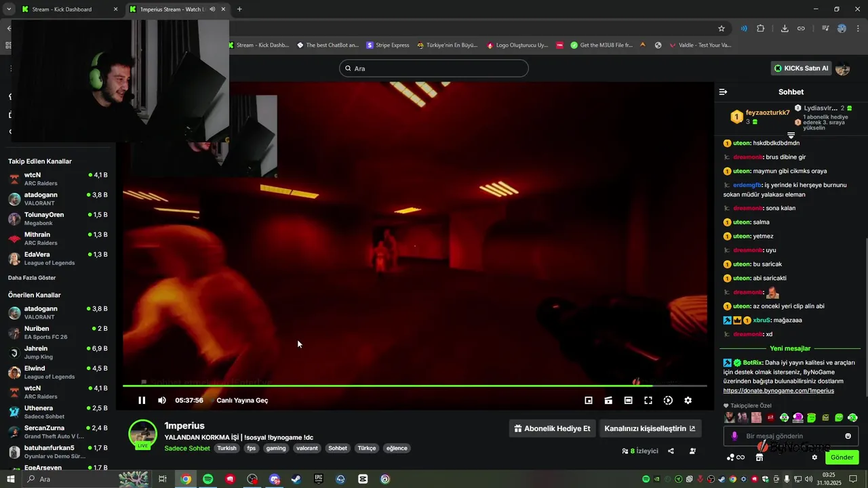Open Spotify from the taskbar
This screenshot has width=868, height=488.
coord(208,479)
